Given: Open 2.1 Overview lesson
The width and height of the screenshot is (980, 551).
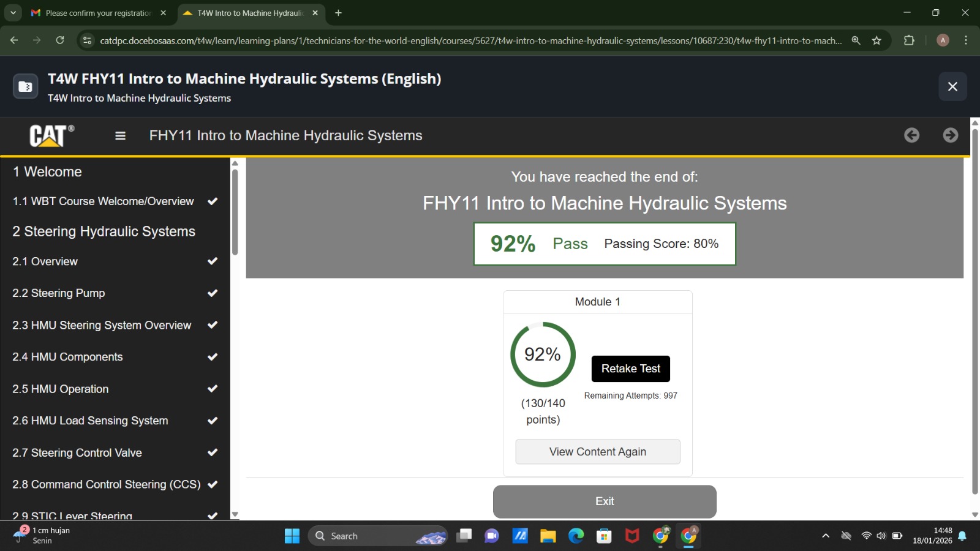Looking at the screenshot, I should (115, 261).
